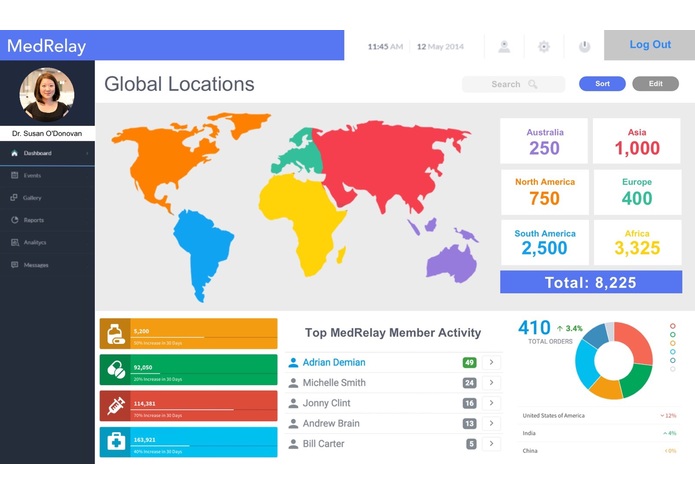The height and width of the screenshot is (494, 695).
Task: Click the United States of America row
Action: pos(599,416)
